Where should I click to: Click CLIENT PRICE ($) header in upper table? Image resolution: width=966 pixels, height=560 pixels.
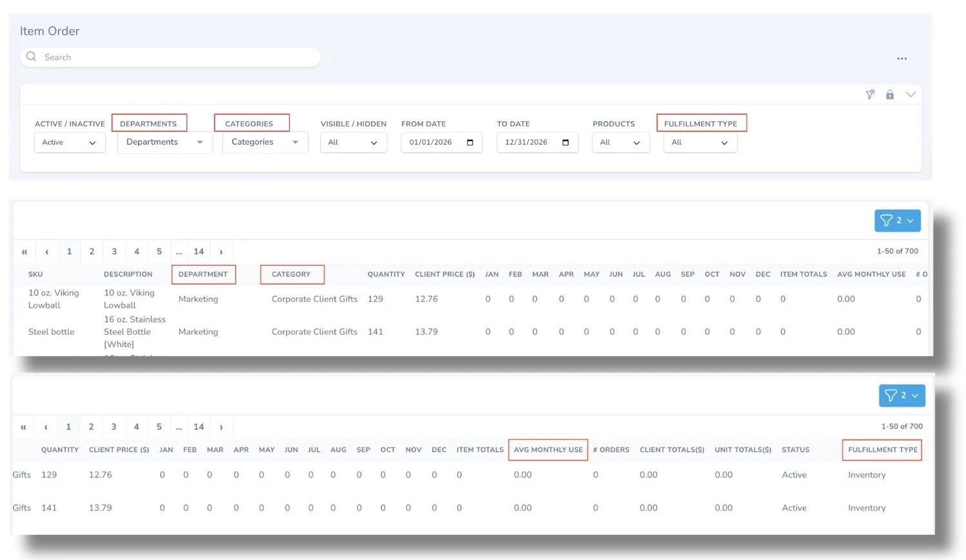[x=445, y=274]
